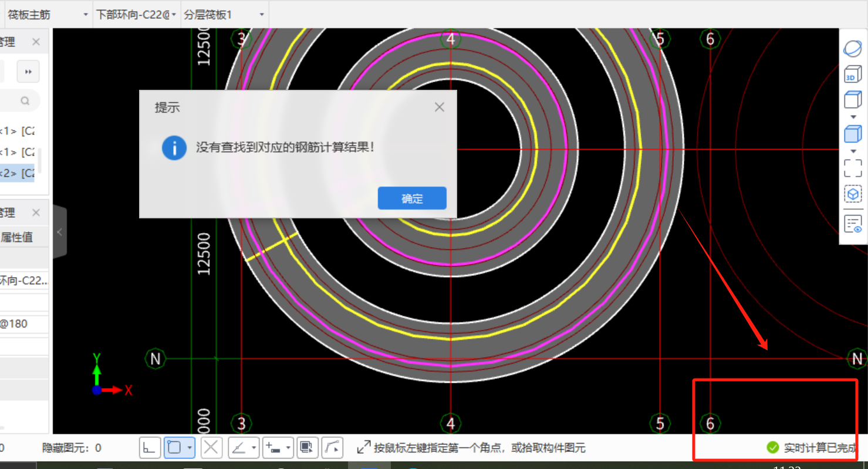Click the 实时计算已完成 status indicator
868x469 pixels.
coord(812,448)
